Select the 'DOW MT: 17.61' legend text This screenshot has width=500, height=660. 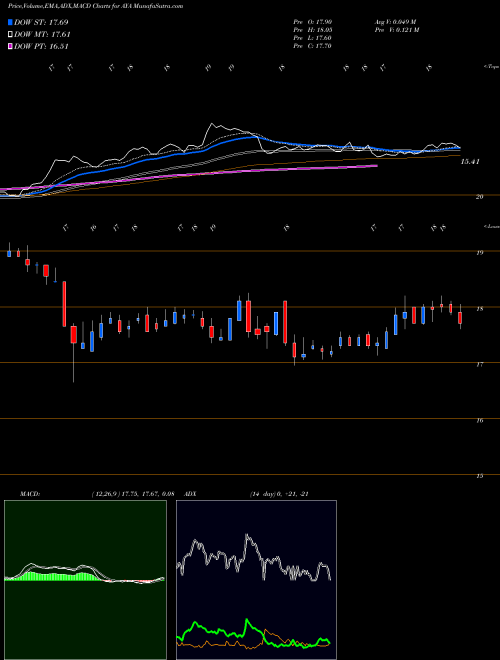(x=42, y=35)
